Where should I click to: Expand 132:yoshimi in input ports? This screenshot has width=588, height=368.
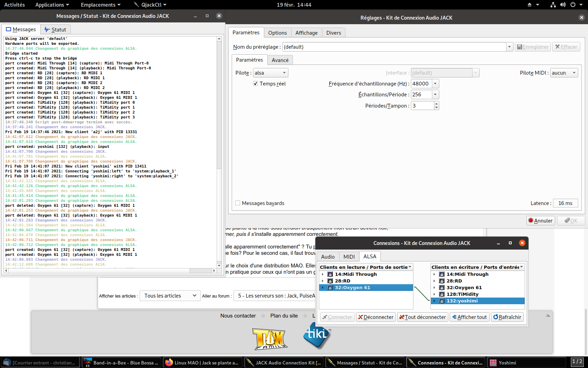tap(434, 301)
